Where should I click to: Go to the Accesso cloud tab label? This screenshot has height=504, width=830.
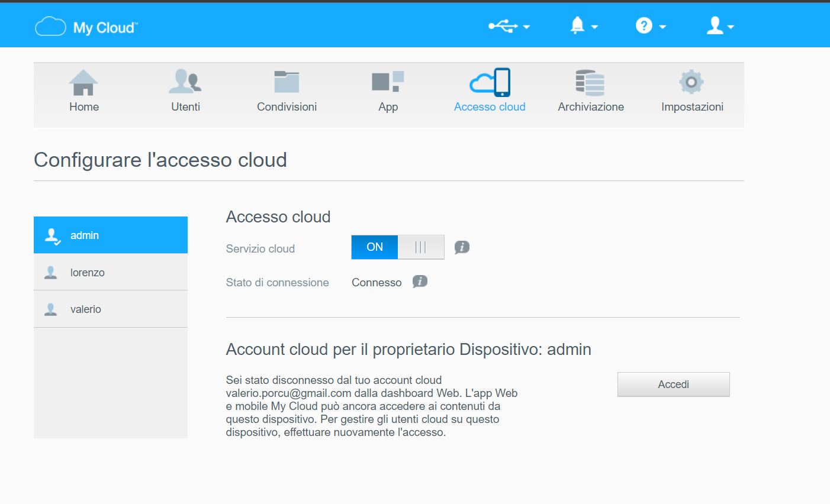[x=490, y=107]
